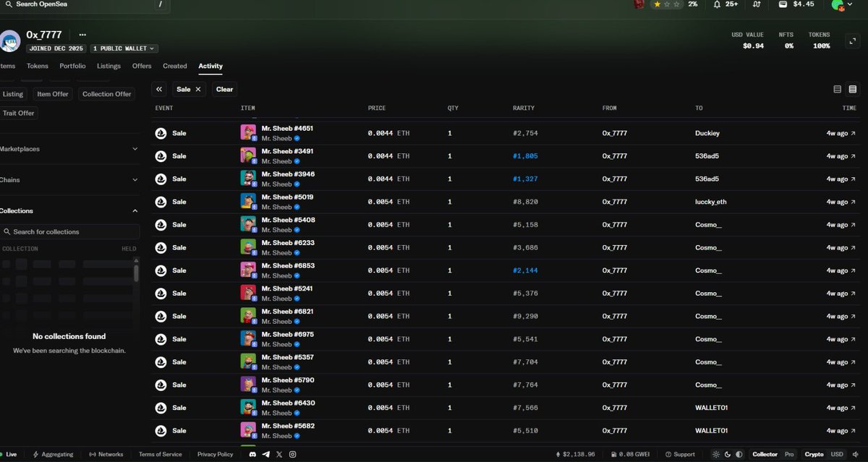
Task: Open Support link in footer
Action: (x=680, y=454)
